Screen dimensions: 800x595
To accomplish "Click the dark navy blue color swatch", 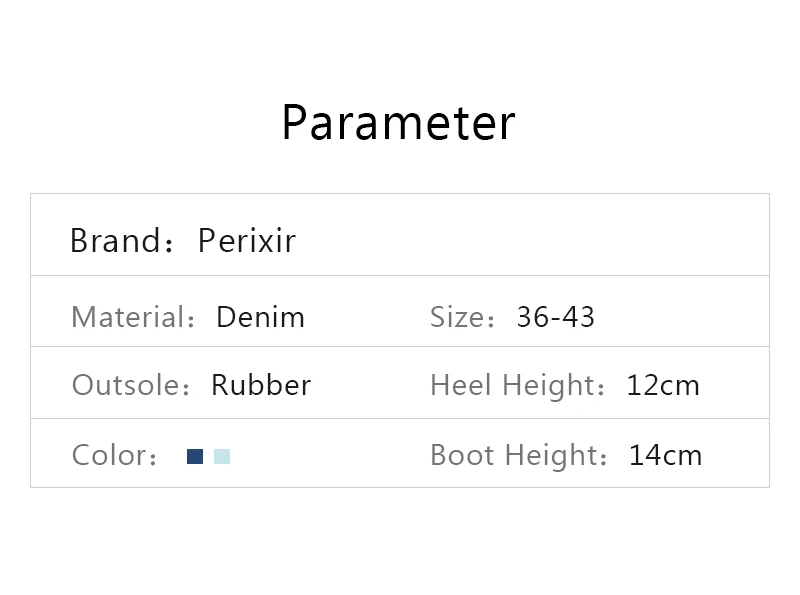I will pos(195,457).
